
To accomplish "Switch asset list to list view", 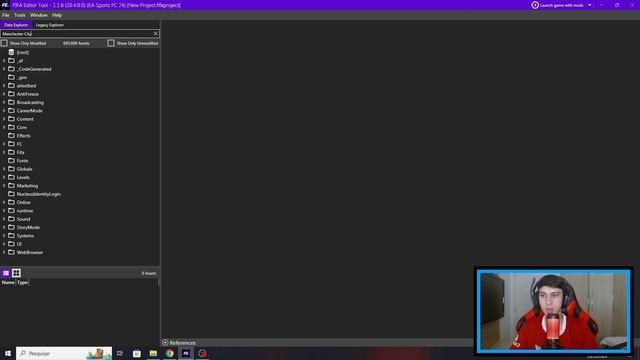I will (6, 273).
